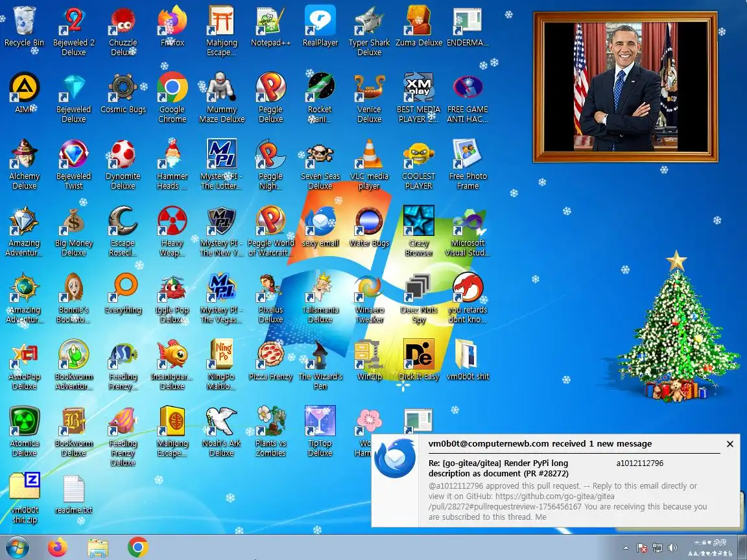
Task: Select the RealPlayer desktop icon
Action: (x=320, y=26)
